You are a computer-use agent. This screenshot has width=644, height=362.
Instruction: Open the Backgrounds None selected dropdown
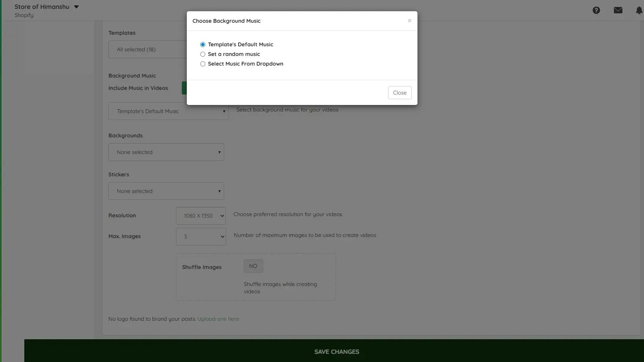[x=166, y=152]
